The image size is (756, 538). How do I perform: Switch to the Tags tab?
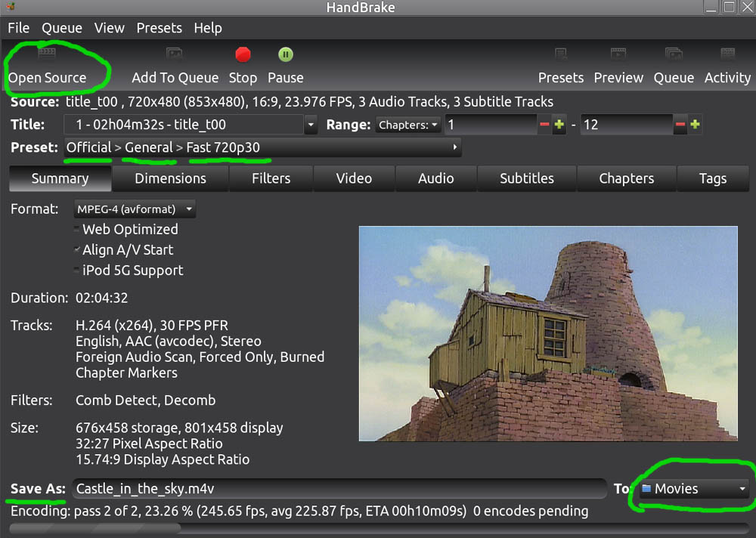713,178
